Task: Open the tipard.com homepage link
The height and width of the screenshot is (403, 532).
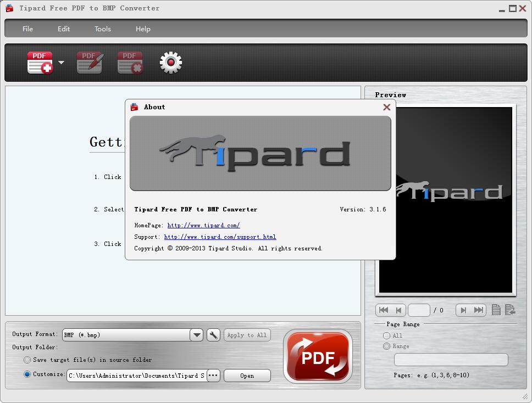Action: 203,225
